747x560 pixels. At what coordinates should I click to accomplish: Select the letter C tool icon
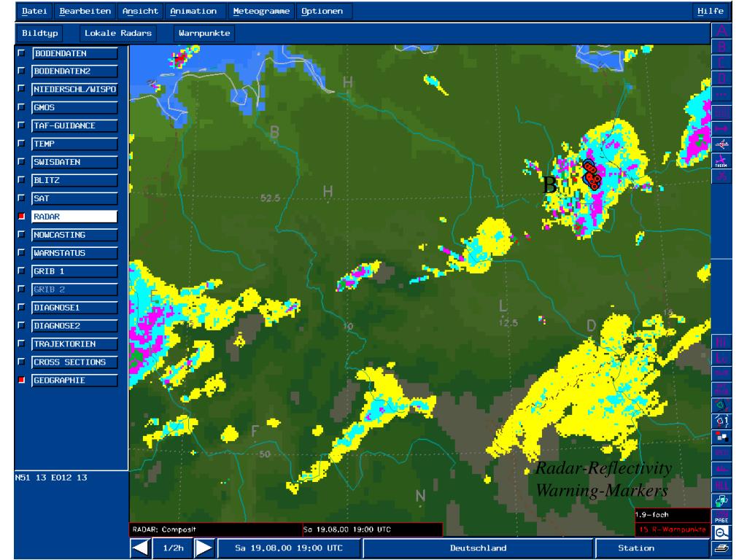721,63
